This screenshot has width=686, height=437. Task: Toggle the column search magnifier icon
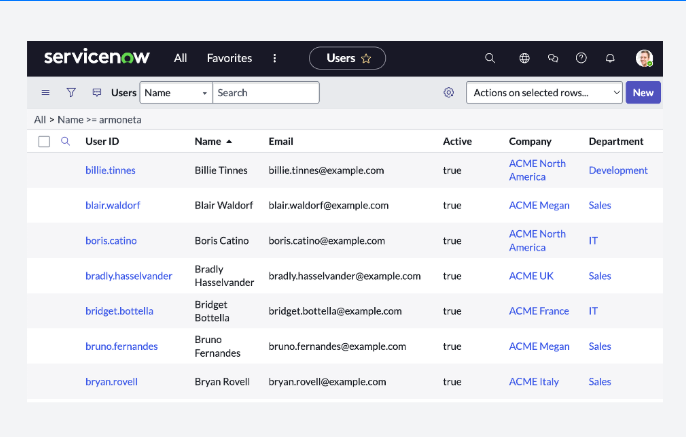[65, 141]
